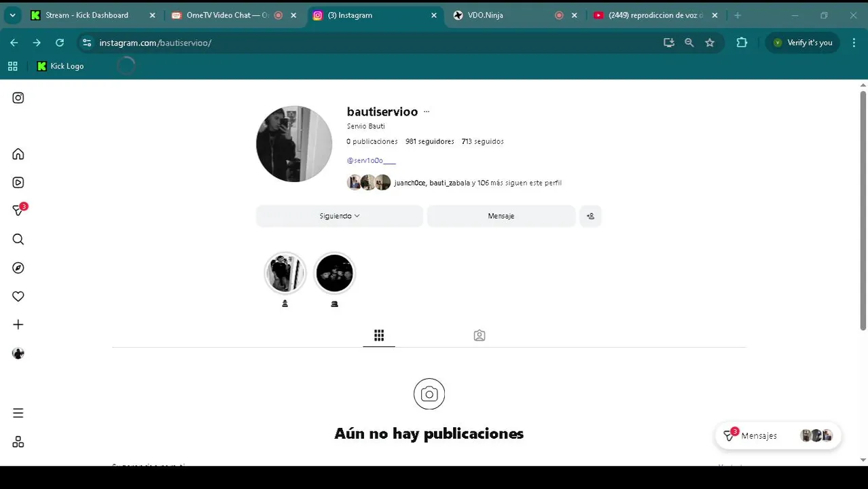Image resolution: width=868 pixels, height=489 pixels.
Task: Open own profile avatar in sidebar
Action: pyautogui.click(x=18, y=353)
